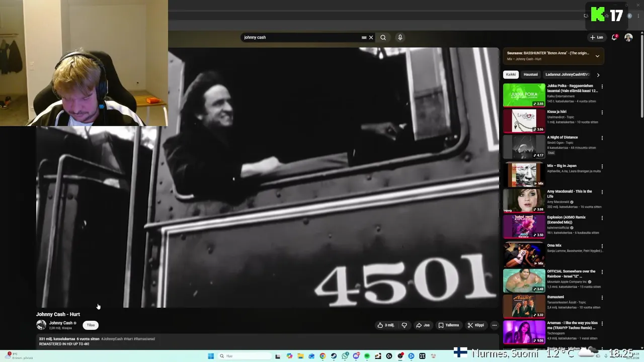Click the Kick logo overlay icon
Screen dimensions: 644x362
(597, 14)
